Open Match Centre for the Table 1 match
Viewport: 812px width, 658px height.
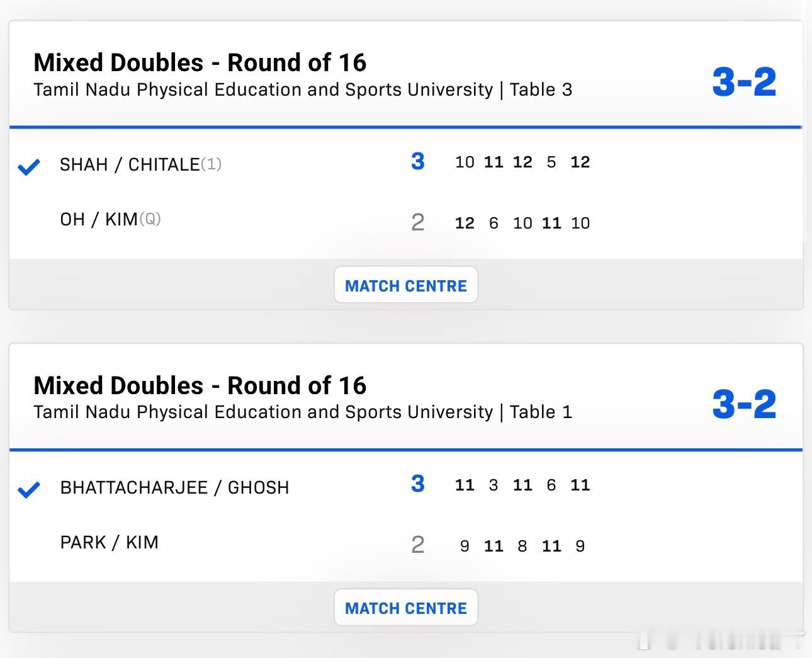point(405,608)
